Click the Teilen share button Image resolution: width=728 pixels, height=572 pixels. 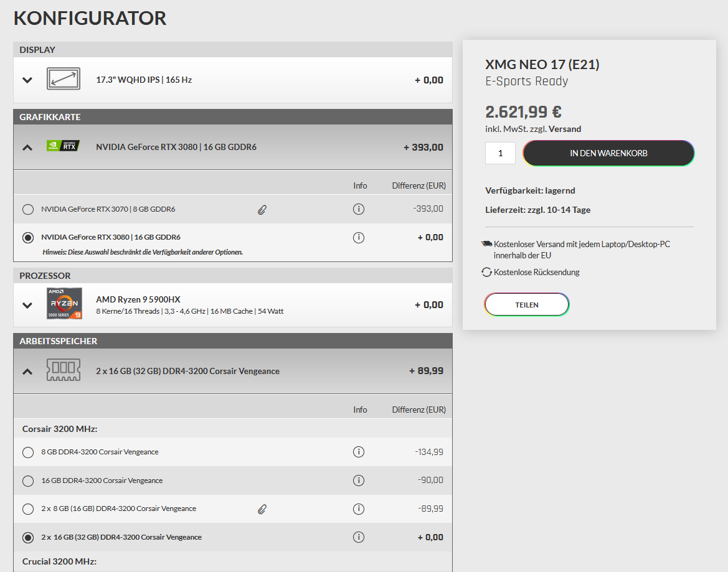526,305
